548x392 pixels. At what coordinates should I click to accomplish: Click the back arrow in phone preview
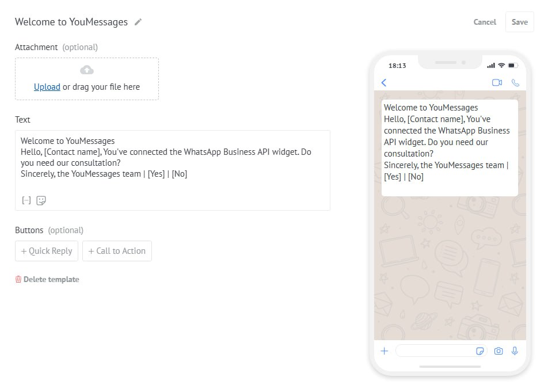click(x=384, y=83)
